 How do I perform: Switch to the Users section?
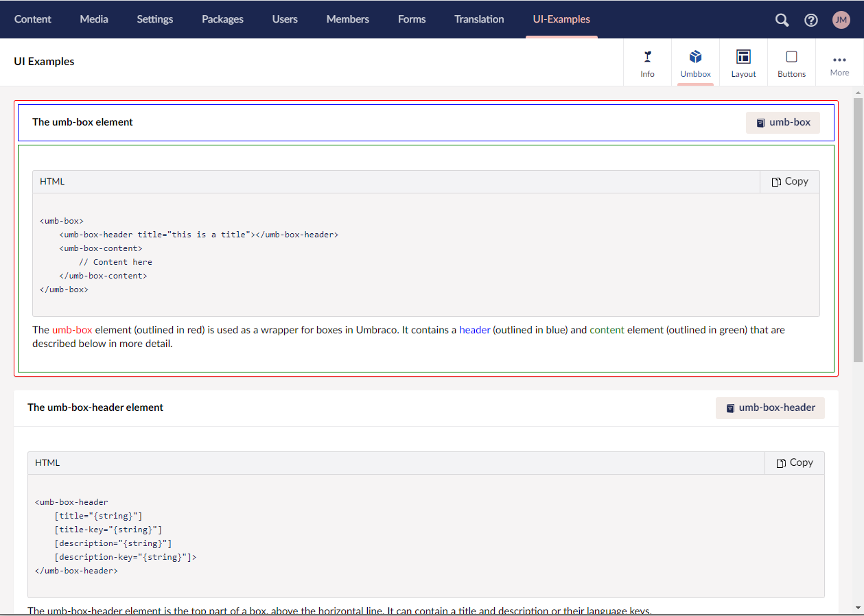pos(285,19)
